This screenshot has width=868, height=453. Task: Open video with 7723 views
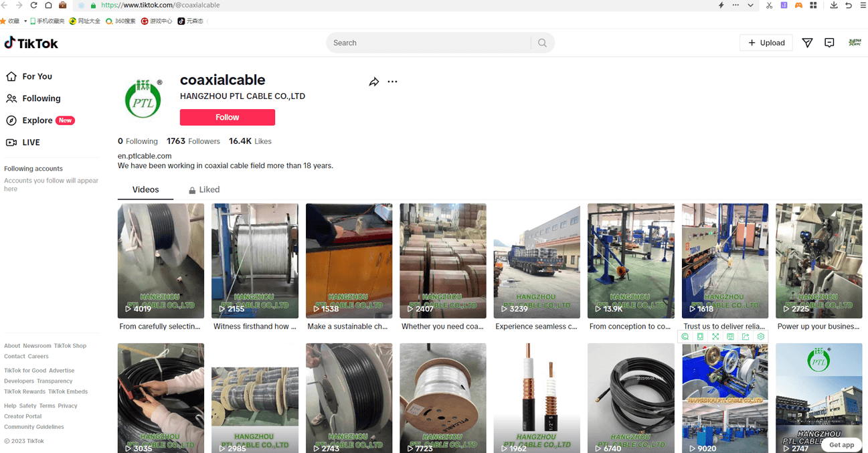point(443,398)
